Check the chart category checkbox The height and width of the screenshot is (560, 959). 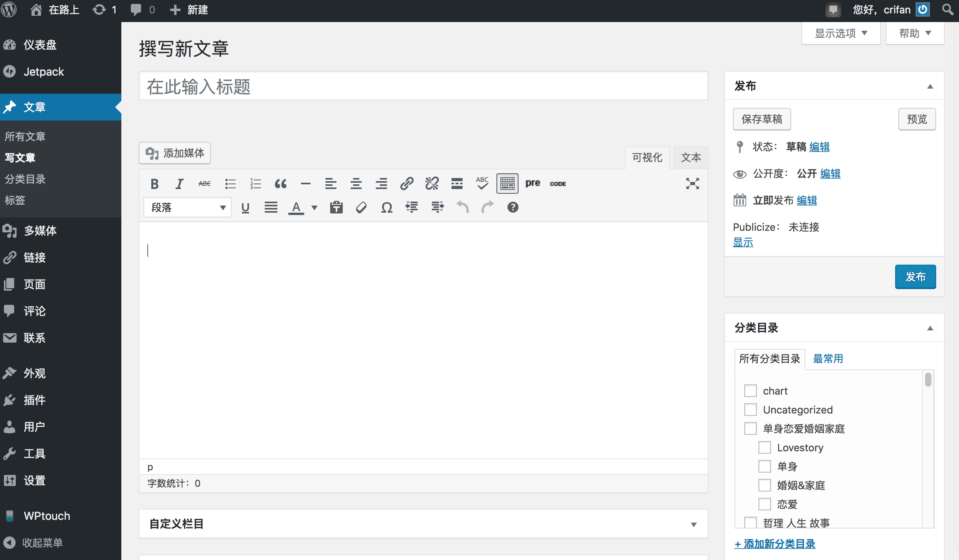[750, 391]
